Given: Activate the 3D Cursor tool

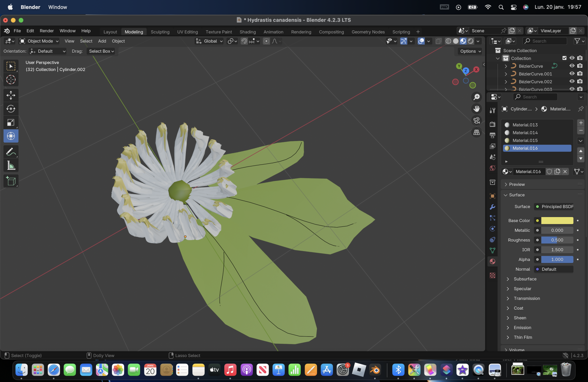Looking at the screenshot, I should click(x=11, y=80).
